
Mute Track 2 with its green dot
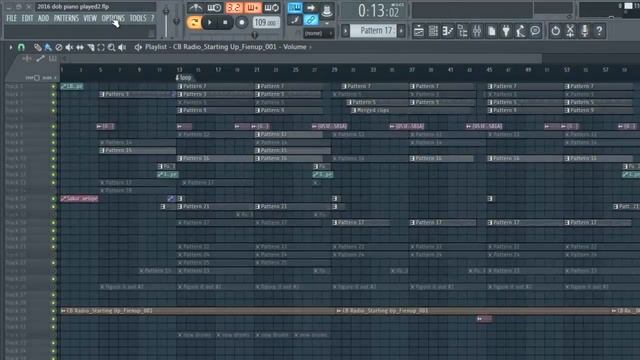point(53,94)
